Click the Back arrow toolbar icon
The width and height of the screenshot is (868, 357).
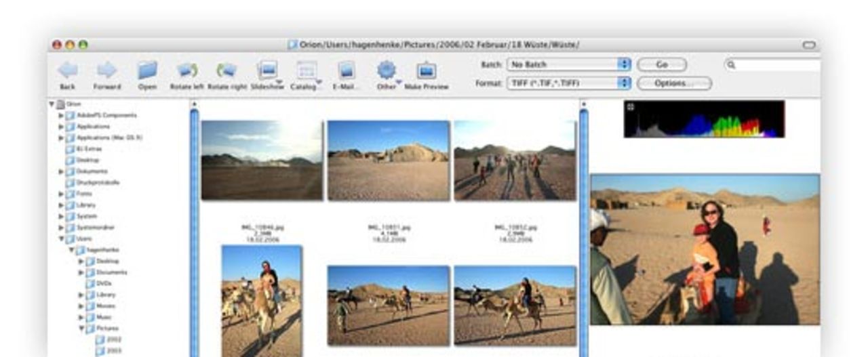click(68, 70)
